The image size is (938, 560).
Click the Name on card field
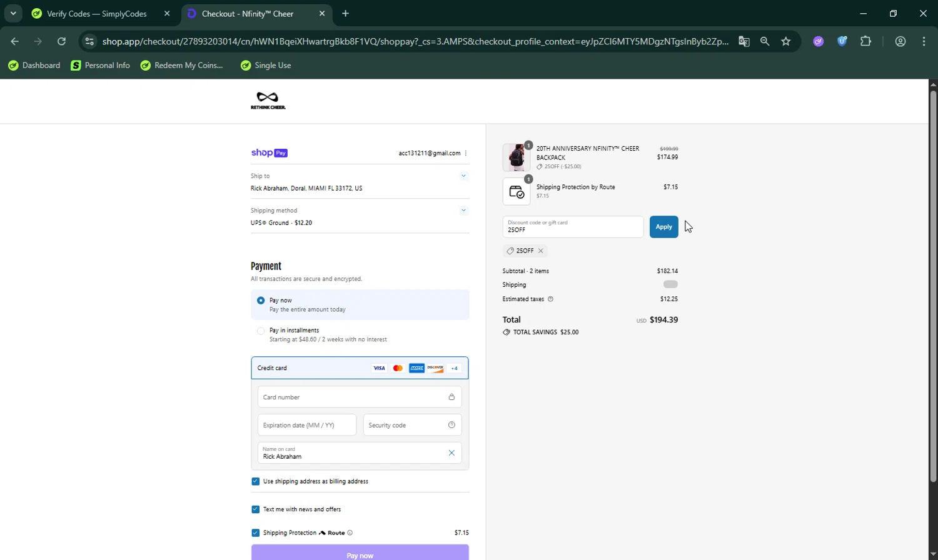point(360,453)
